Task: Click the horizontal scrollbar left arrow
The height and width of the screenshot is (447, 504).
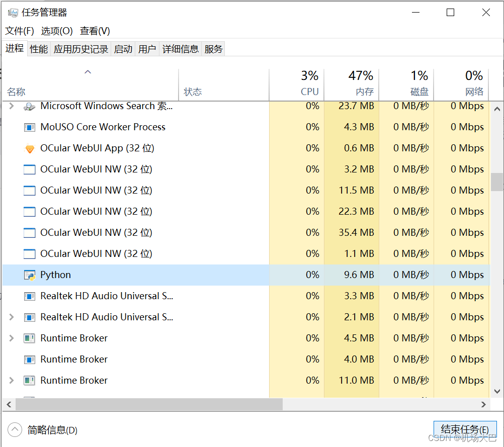Action: coord(9,404)
